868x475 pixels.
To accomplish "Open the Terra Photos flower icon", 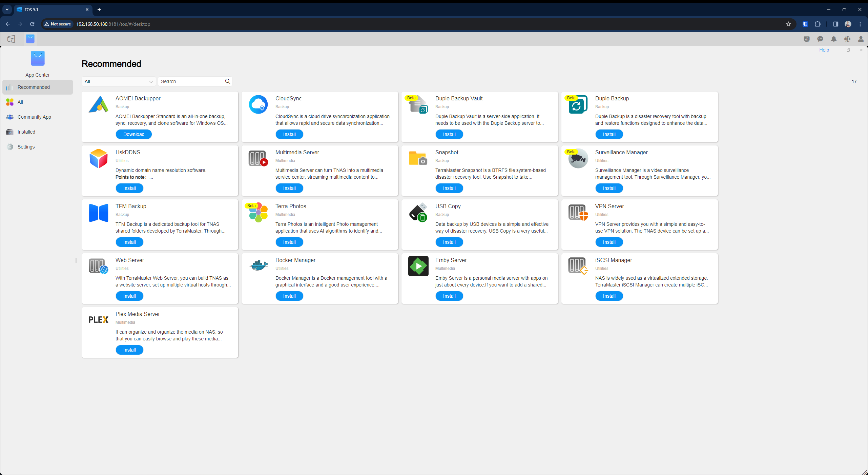I will 259,213.
